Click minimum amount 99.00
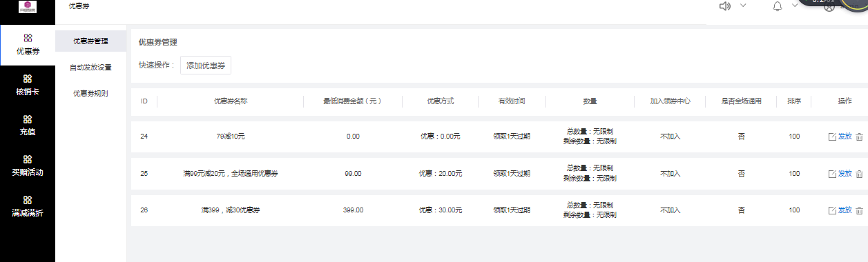 pos(353,174)
